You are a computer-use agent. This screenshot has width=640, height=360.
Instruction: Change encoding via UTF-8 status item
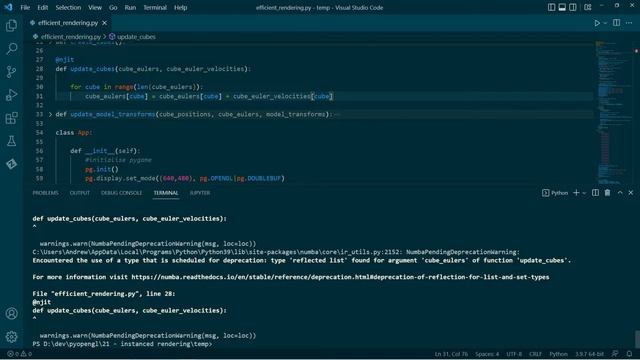[x=514, y=354]
